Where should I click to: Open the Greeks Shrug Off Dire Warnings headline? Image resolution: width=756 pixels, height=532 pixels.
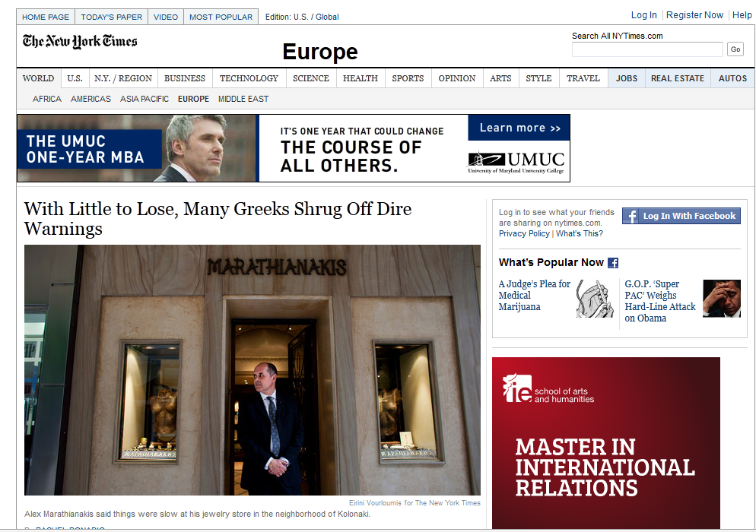pyautogui.click(x=218, y=218)
